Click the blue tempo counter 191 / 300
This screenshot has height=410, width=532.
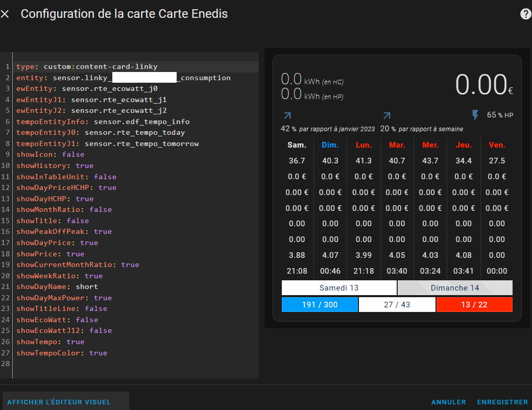[320, 304]
